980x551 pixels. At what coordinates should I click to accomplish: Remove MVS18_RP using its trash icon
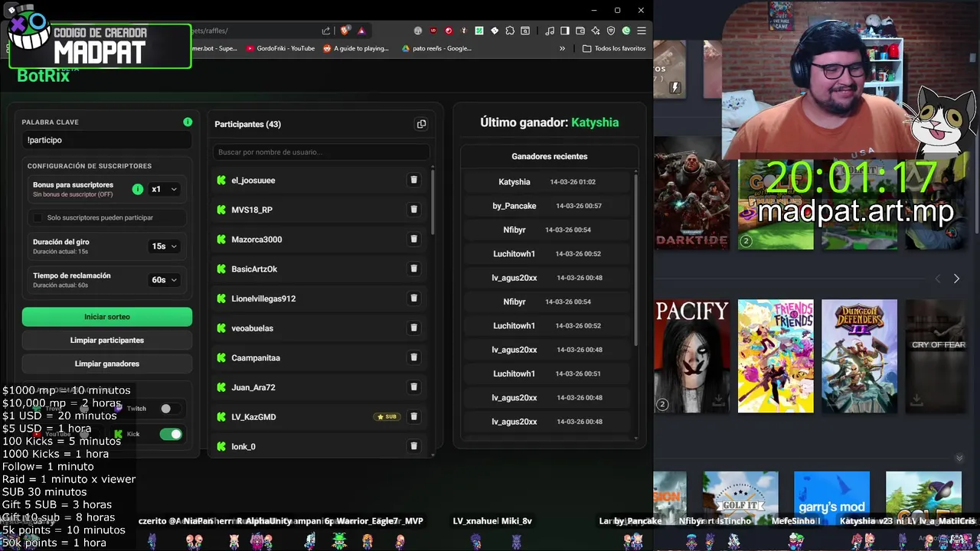(x=413, y=209)
